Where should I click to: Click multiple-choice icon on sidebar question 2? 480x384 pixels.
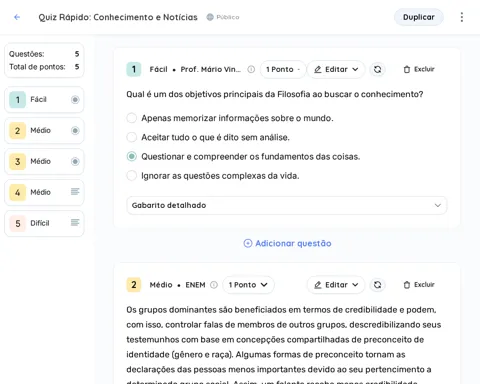tap(75, 130)
